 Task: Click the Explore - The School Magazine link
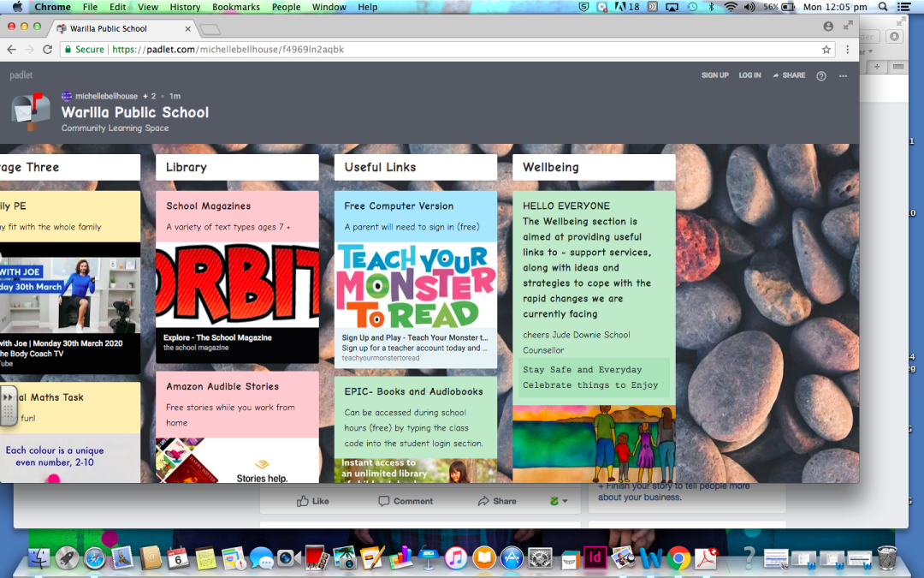coord(217,338)
